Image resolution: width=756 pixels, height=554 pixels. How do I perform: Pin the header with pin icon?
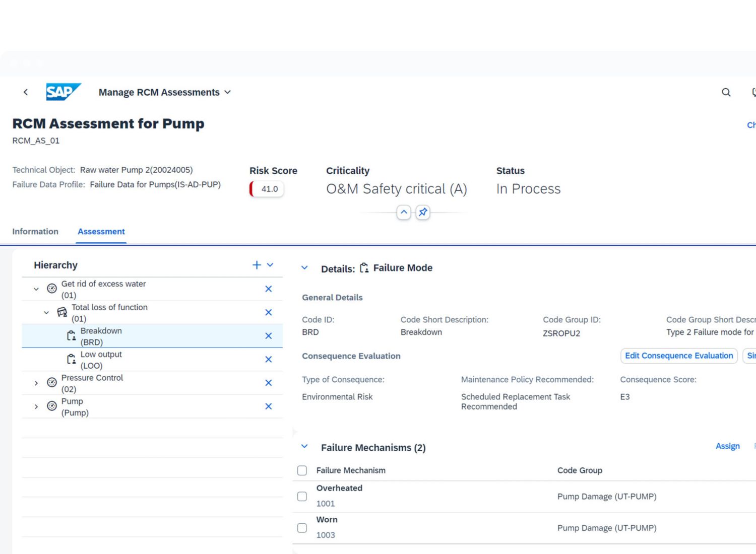pyautogui.click(x=423, y=213)
